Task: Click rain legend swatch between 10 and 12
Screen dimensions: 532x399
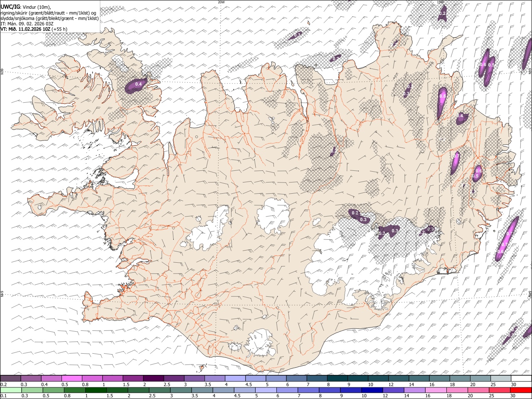Action: tap(372, 390)
